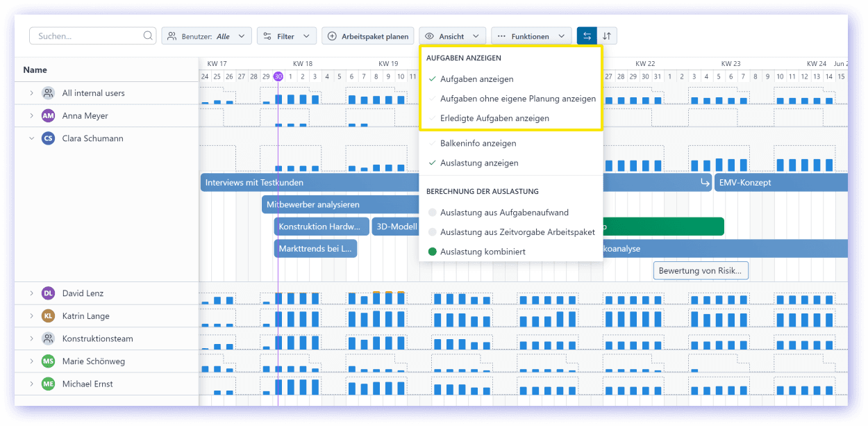Click the search magnifier icon

click(148, 36)
